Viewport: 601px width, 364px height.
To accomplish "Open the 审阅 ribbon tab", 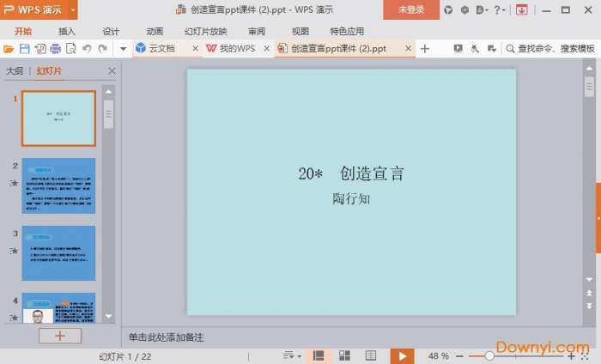I will tap(257, 32).
